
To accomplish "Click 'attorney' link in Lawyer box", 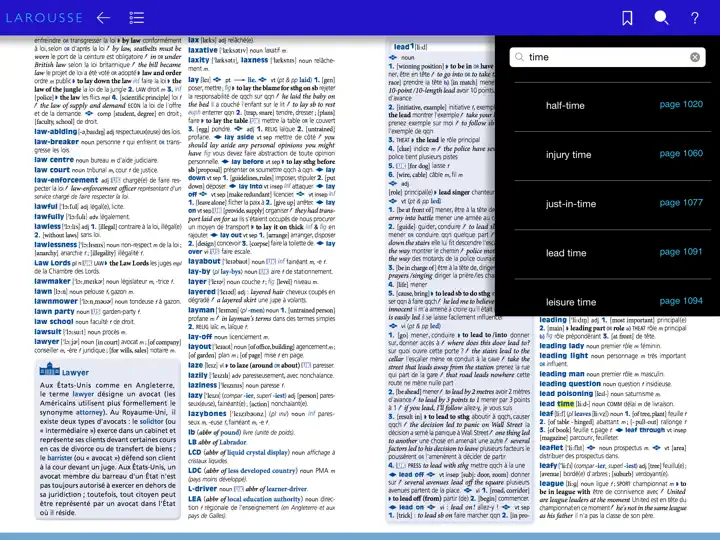I will pos(90,412).
